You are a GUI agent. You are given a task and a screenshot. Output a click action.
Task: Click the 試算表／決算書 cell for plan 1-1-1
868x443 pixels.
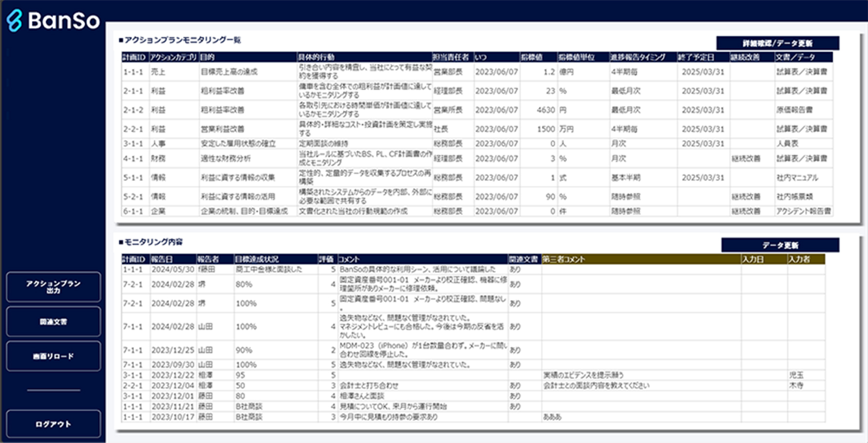(x=802, y=72)
